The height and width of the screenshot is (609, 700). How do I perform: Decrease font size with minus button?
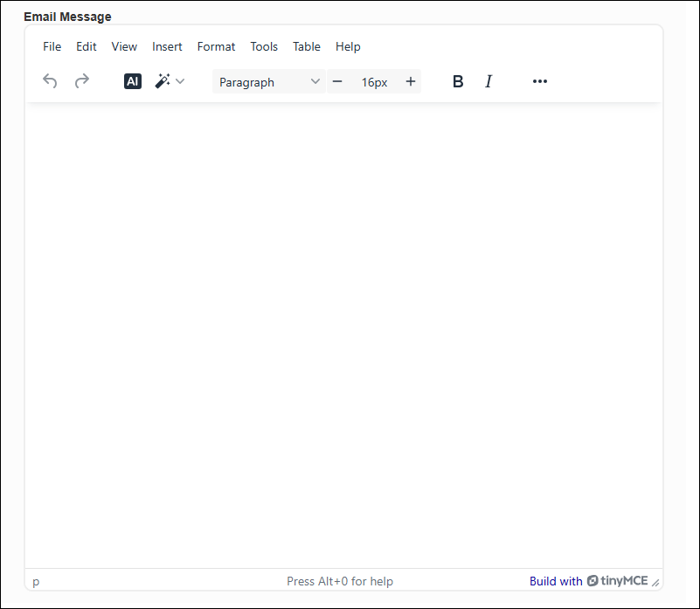pyautogui.click(x=337, y=82)
